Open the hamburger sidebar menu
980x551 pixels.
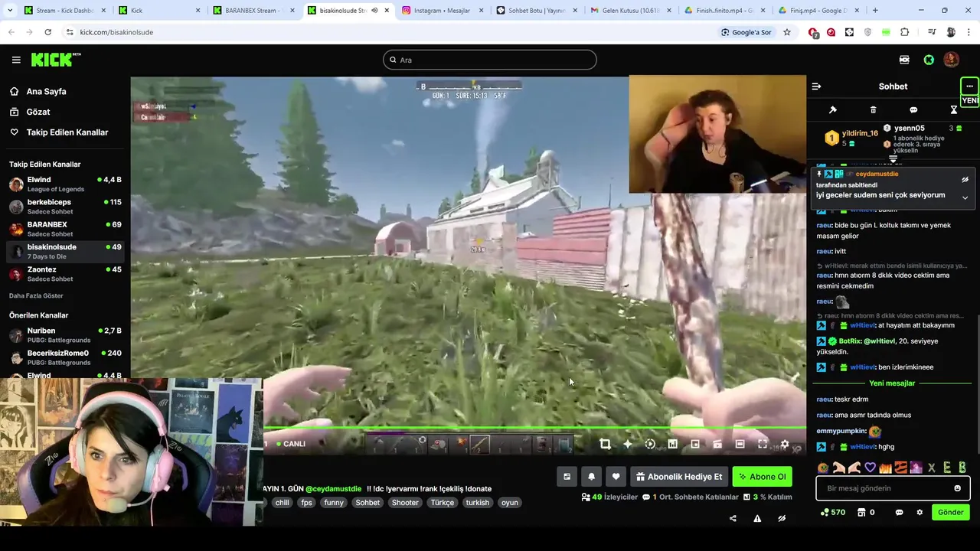click(16, 60)
